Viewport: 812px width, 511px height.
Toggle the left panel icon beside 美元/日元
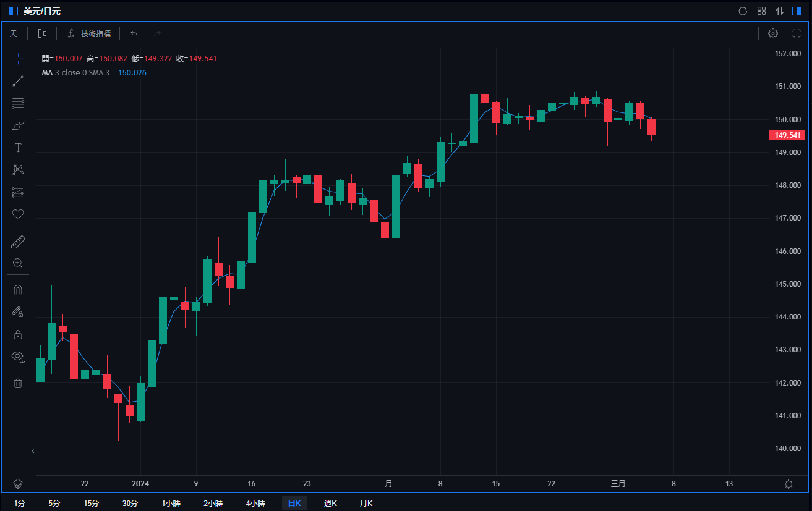(14, 11)
